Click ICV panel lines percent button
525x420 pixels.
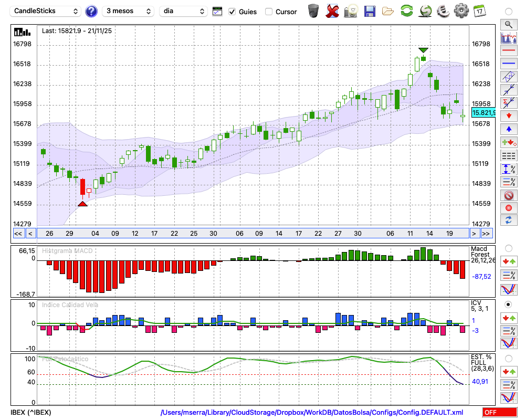pyautogui.click(x=509, y=331)
